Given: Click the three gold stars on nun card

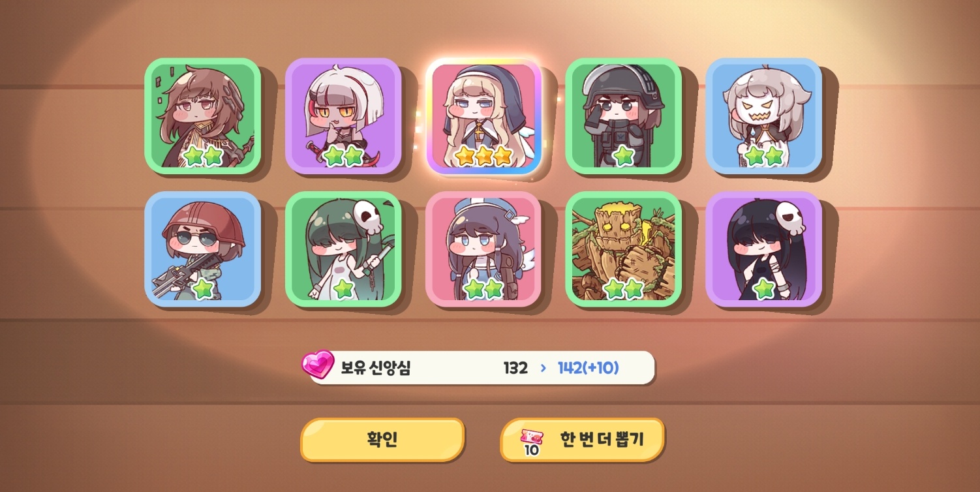Looking at the screenshot, I should (x=483, y=155).
